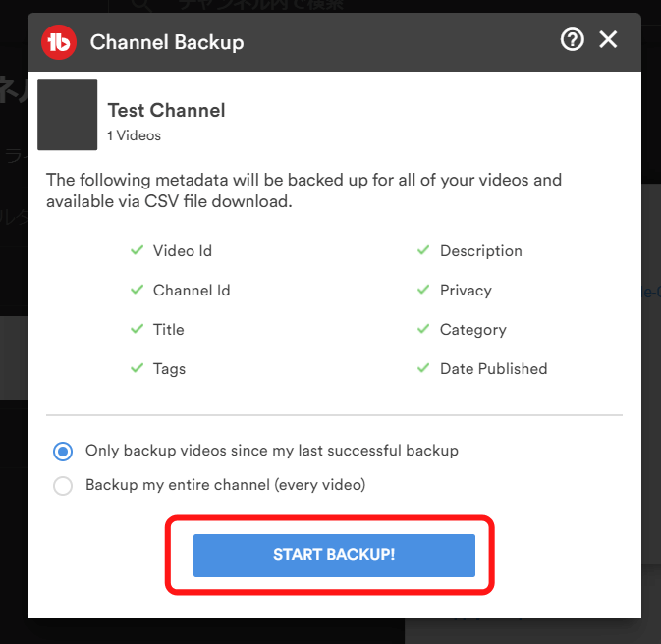
Task: Click the label for entire channel backup
Action: (x=226, y=485)
